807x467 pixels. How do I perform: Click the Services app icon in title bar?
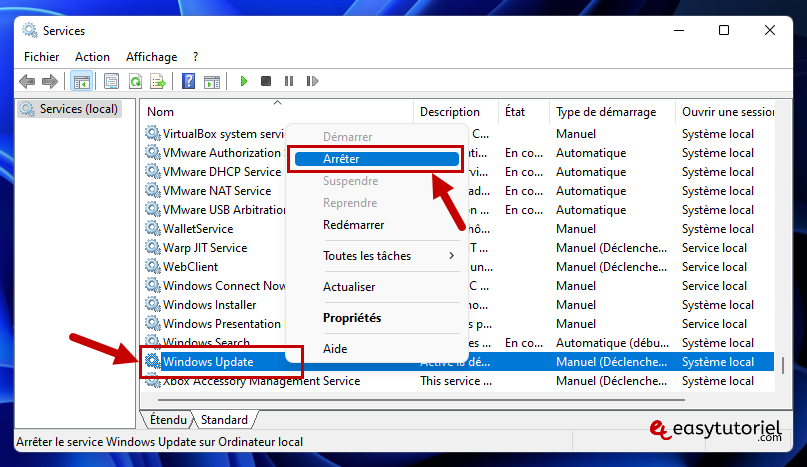pos(30,30)
